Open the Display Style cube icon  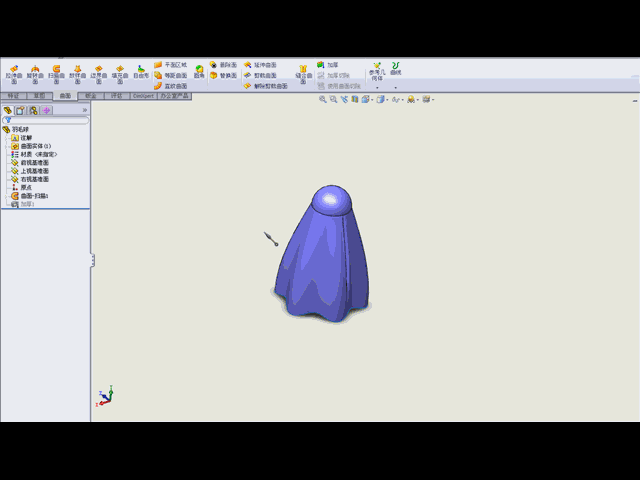coord(380,99)
